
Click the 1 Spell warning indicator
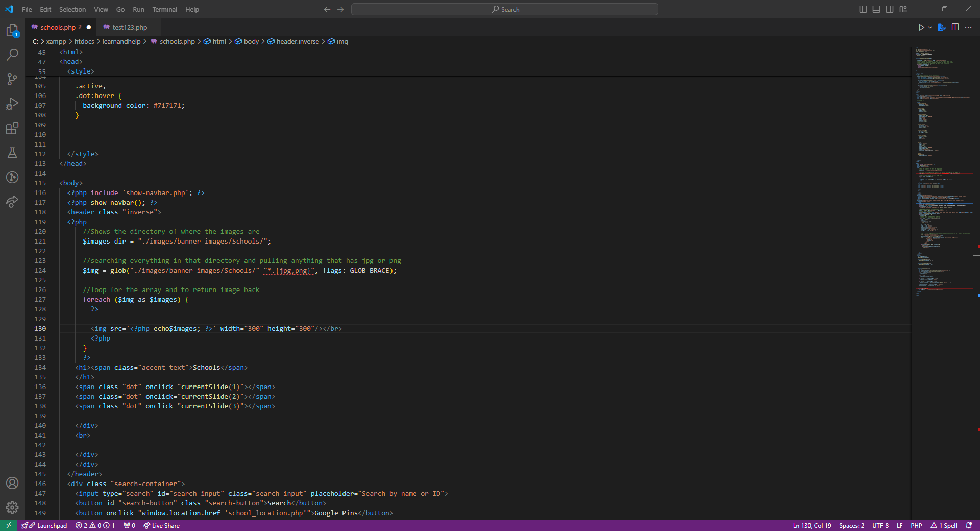pos(944,525)
